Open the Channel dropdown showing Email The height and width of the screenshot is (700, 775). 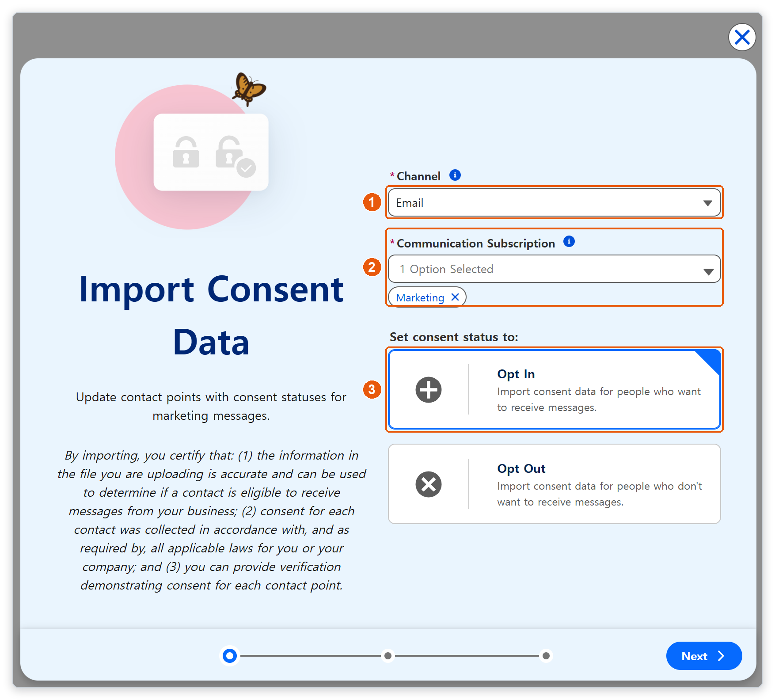pos(554,203)
